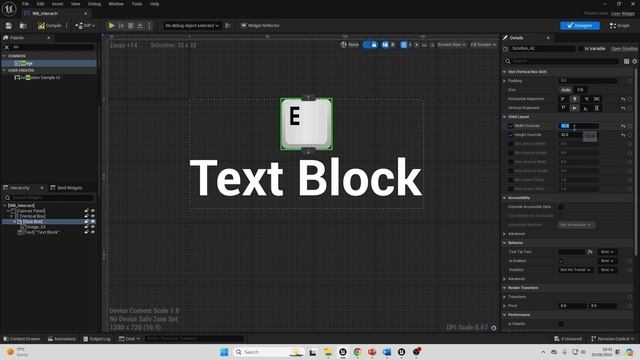Toggle visibility eye for Vertical Box
The image size is (640, 360).
tap(93, 216)
